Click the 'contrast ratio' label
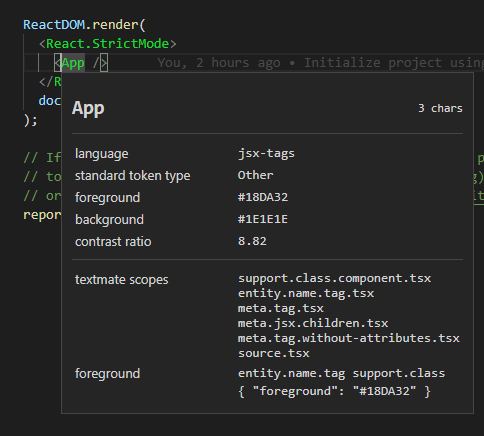The width and height of the screenshot is (484, 436). pyautogui.click(x=113, y=242)
